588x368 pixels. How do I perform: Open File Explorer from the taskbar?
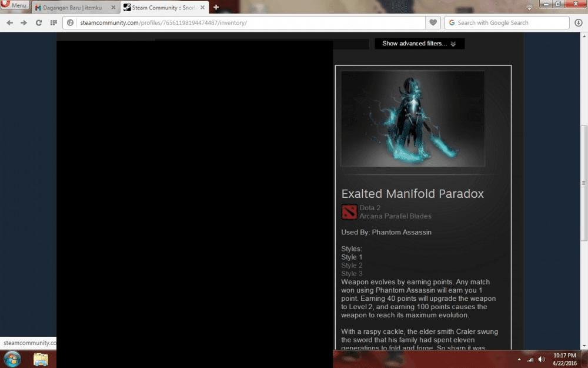[41, 359]
